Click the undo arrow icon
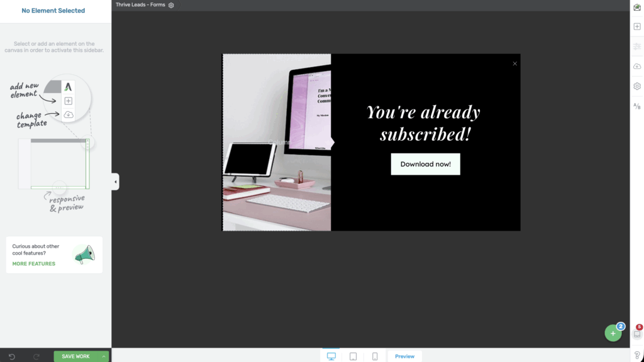This screenshot has height=362, width=644. click(x=12, y=356)
